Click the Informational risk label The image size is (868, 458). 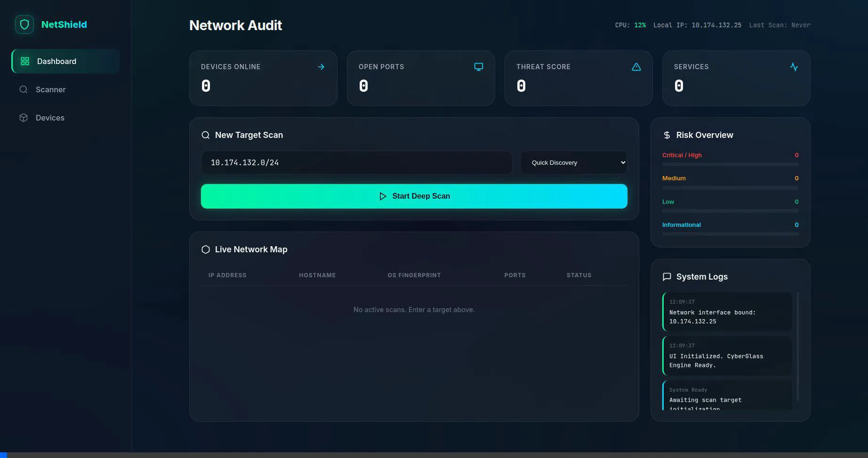pyautogui.click(x=681, y=225)
